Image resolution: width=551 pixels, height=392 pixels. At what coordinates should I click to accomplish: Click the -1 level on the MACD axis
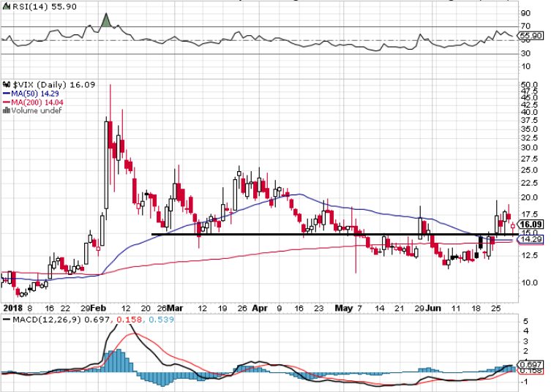coord(525,382)
